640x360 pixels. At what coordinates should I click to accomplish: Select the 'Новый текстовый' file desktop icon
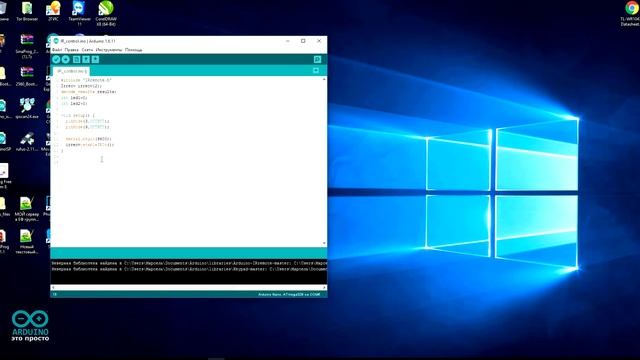click(27, 242)
